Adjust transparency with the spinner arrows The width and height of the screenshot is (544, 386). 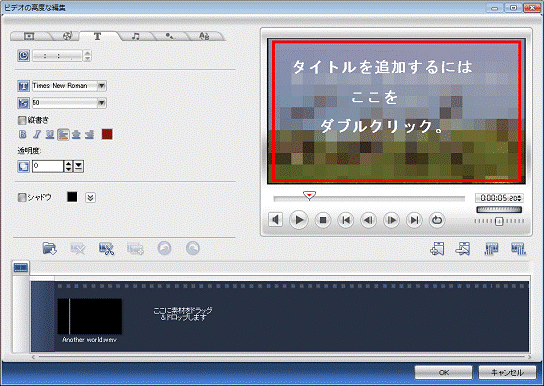click(69, 166)
